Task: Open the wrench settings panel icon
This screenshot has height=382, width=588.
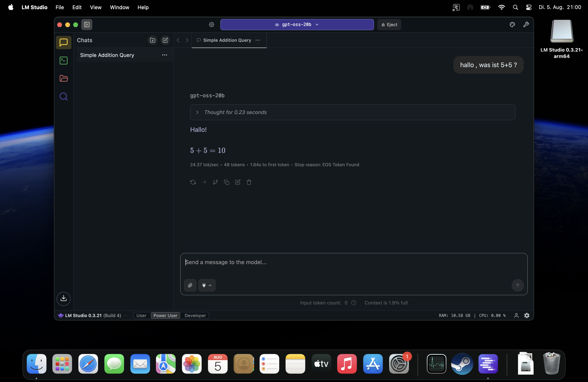Action: [x=526, y=24]
